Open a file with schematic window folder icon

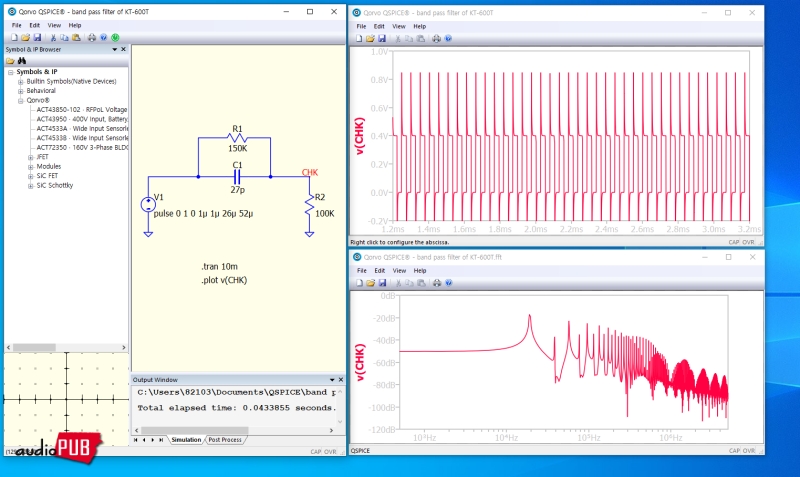tap(26, 37)
